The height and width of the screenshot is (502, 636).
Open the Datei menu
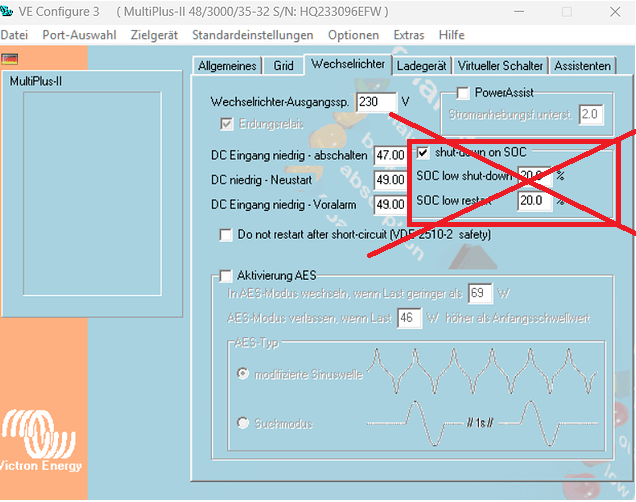(x=14, y=35)
